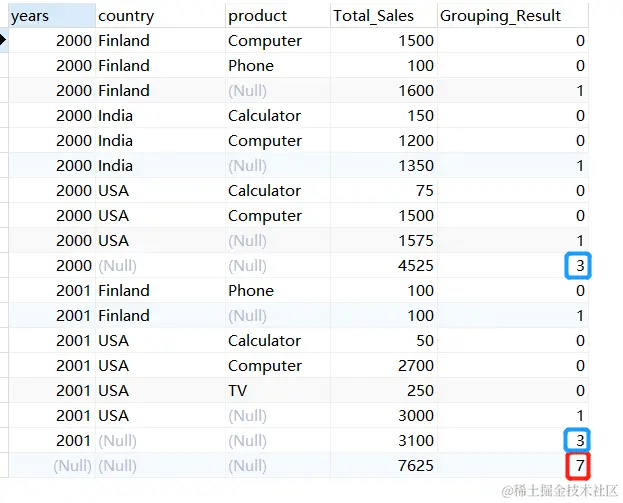Select Grouping_Result 0 in the 75 row

(x=513, y=191)
